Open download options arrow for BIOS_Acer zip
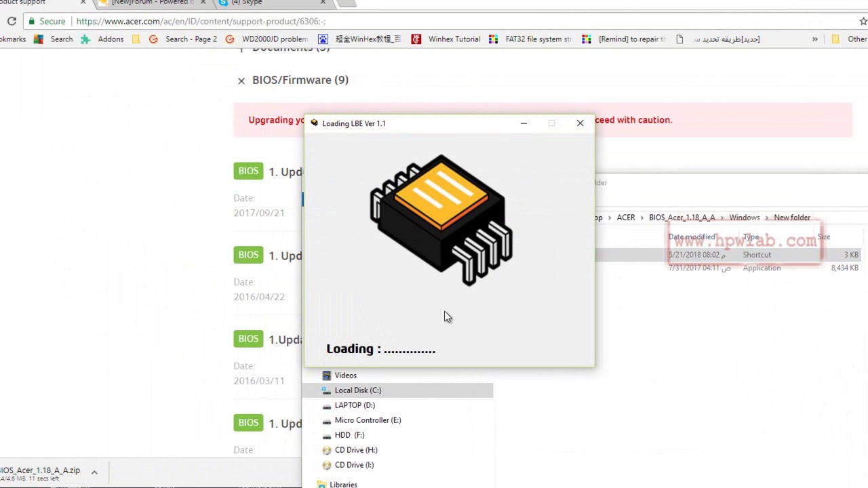The width and height of the screenshot is (868, 488). tap(94, 472)
